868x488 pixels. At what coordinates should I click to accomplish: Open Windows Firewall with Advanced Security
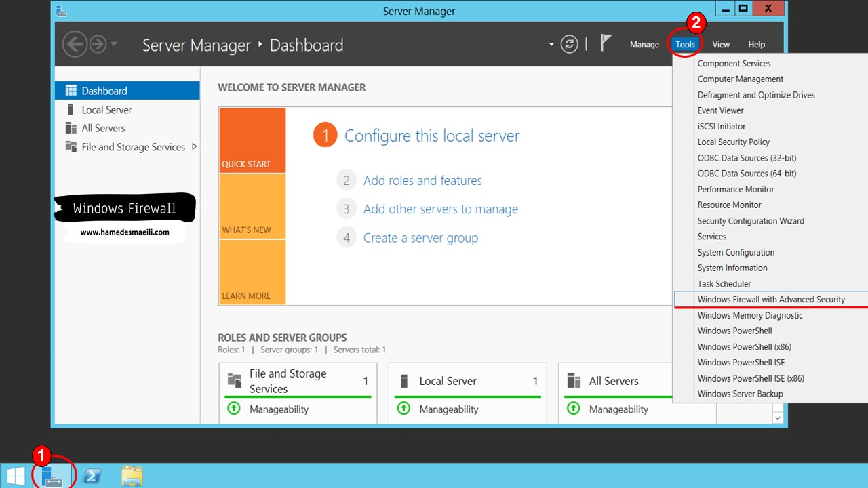770,300
